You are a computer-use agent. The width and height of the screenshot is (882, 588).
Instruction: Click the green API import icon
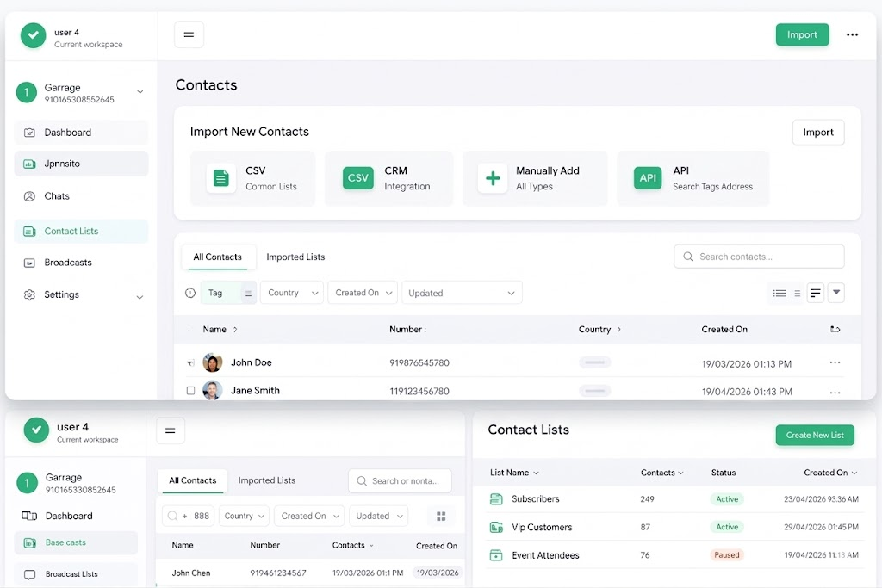click(647, 178)
